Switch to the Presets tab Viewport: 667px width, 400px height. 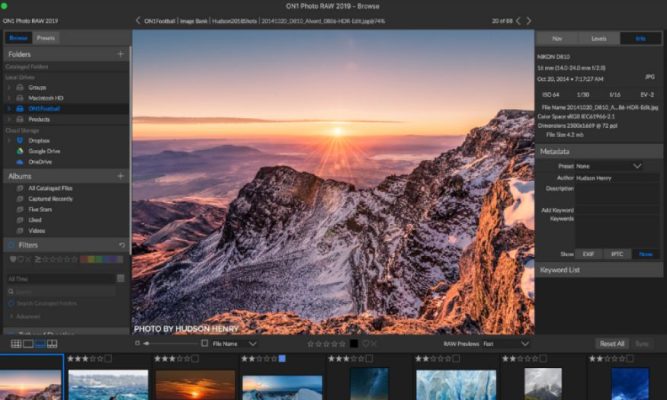coord(46,38)
